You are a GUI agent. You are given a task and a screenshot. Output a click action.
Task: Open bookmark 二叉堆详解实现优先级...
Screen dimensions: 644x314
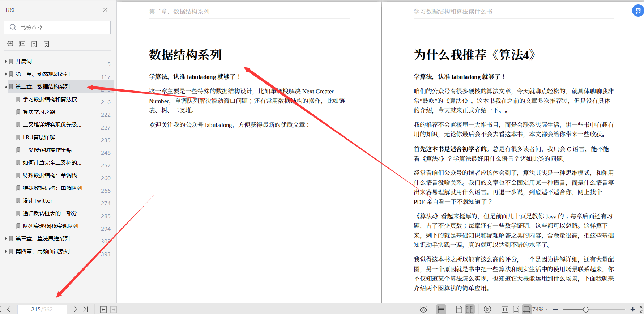52,125
